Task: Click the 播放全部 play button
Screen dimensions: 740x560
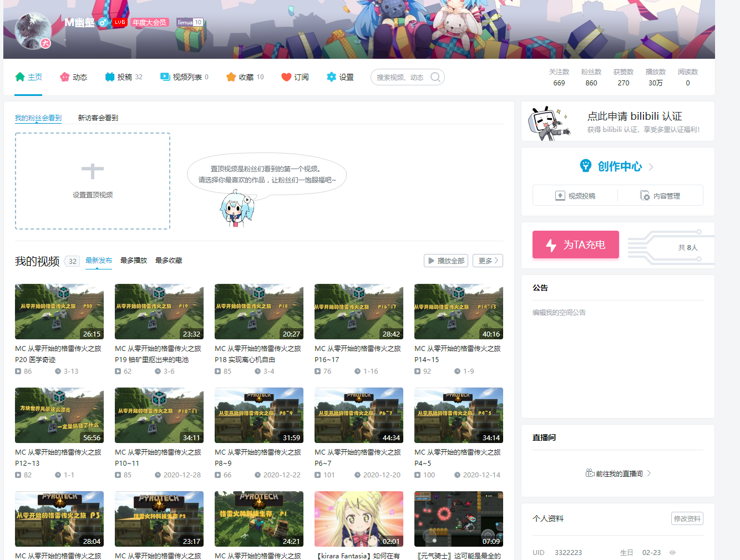Action: [x=445, y=261]
